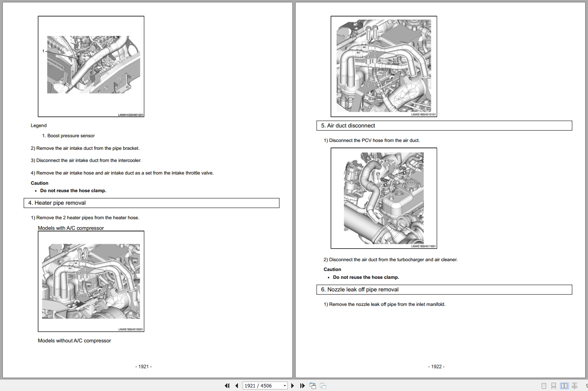Click the go-to-next-view icon
This screenshot has height=391, width=588.
click(x=323, y=386)
